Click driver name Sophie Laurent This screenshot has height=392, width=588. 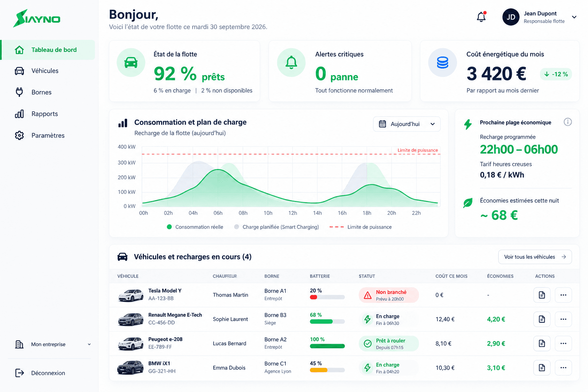pos(230,319)
